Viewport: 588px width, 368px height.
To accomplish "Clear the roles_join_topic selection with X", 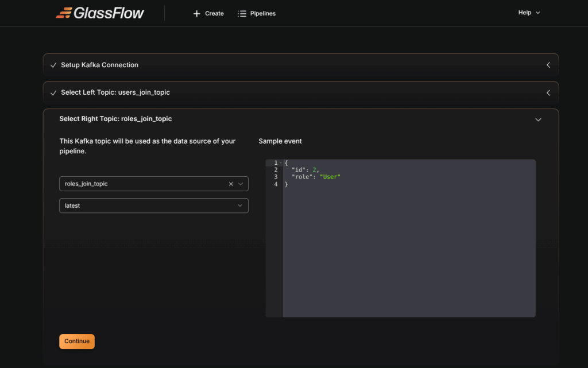I will coord(231,184).
